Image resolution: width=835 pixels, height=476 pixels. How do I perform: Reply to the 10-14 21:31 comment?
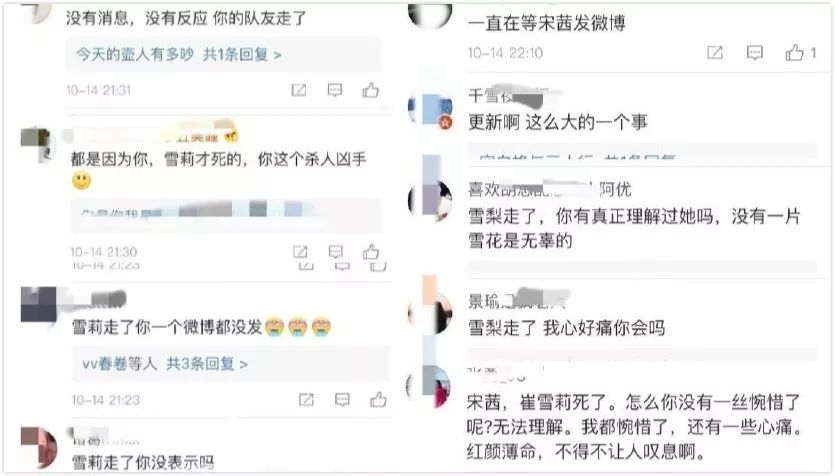334,90
